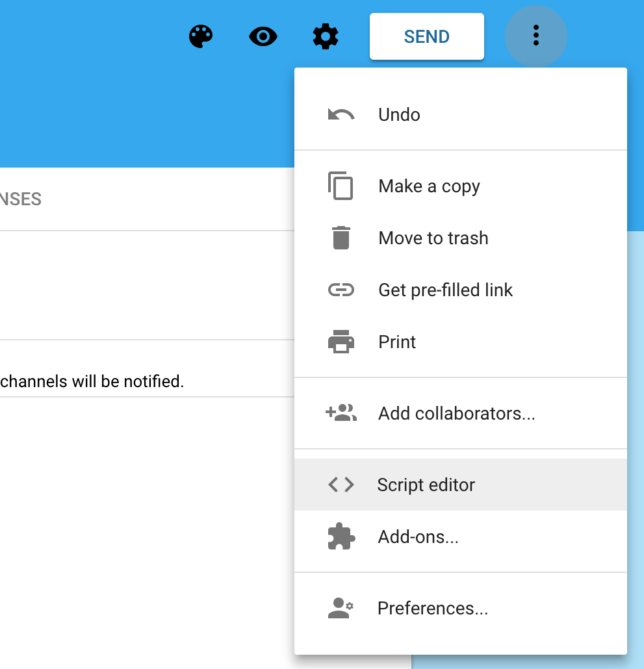Open the color palette theme customizer
644x669 pixels.
click(x=201, y=37)
